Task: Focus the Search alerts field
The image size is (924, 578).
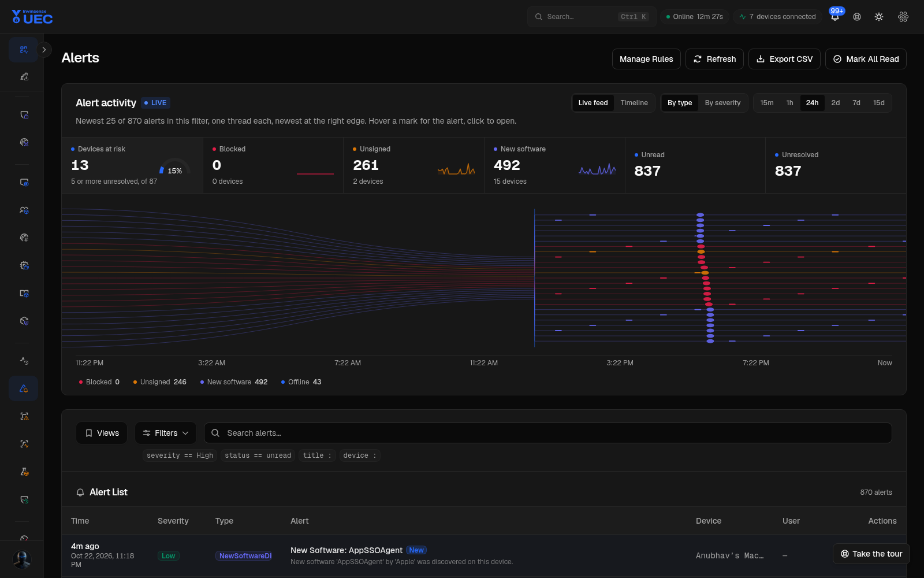Action: 547,433
